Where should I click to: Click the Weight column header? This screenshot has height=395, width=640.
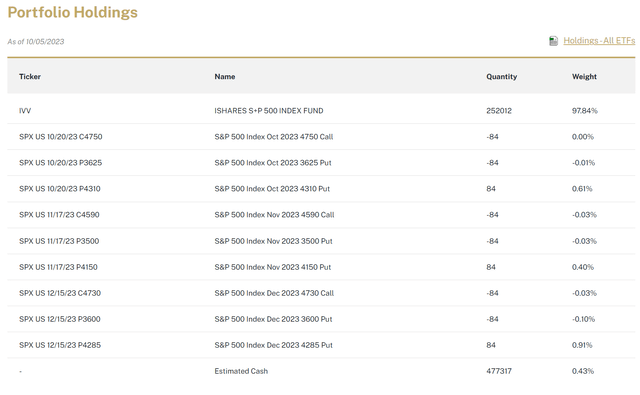click(584, 76)
